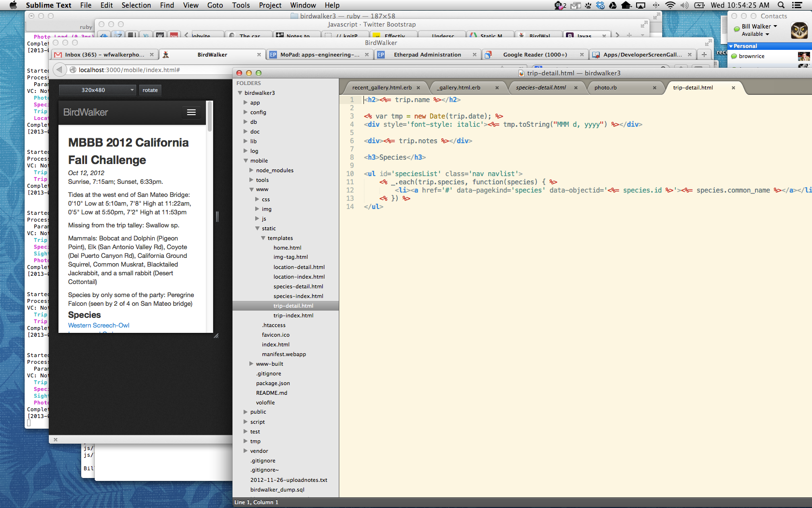
Task: Add a new browser tab with plus
Action: click(x=704, y=55)
